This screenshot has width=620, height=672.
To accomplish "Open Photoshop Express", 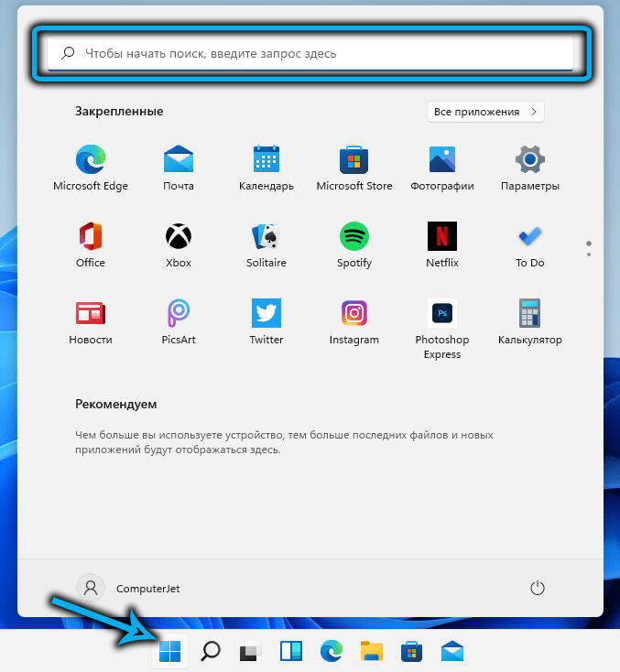I will [x=441, y=314].
